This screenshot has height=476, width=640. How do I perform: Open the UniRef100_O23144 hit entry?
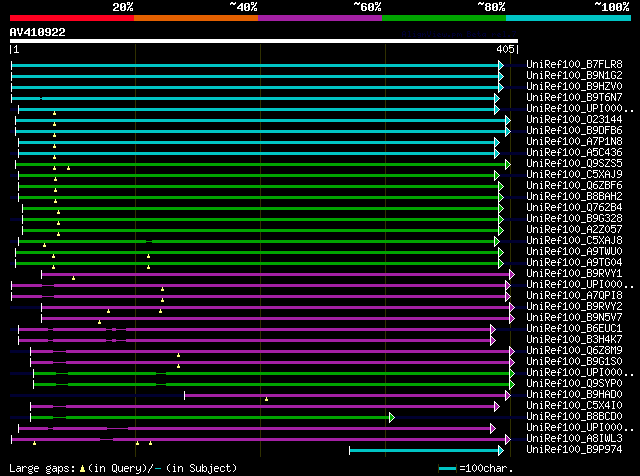coord(574,119)
